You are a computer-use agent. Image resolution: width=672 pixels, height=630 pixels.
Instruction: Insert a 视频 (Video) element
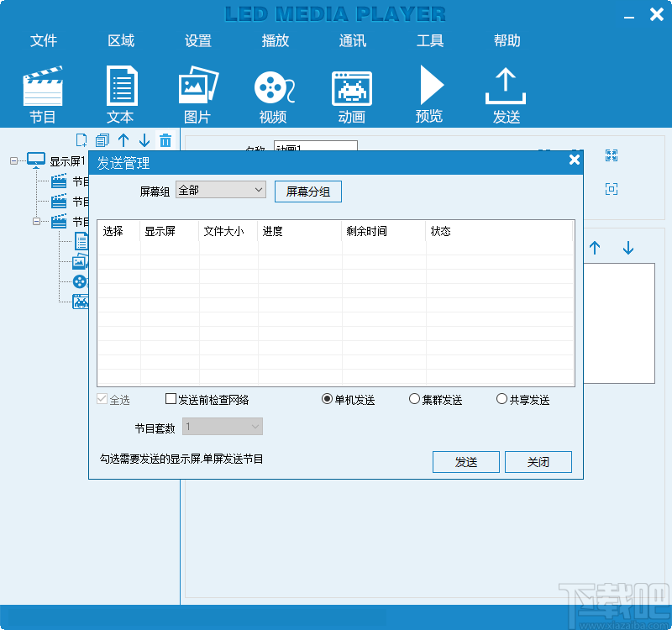click(x=273, y=92)
